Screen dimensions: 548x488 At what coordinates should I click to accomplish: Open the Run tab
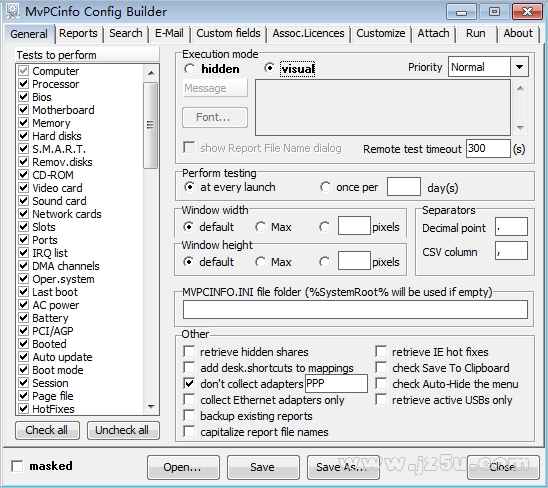point(475,34)
